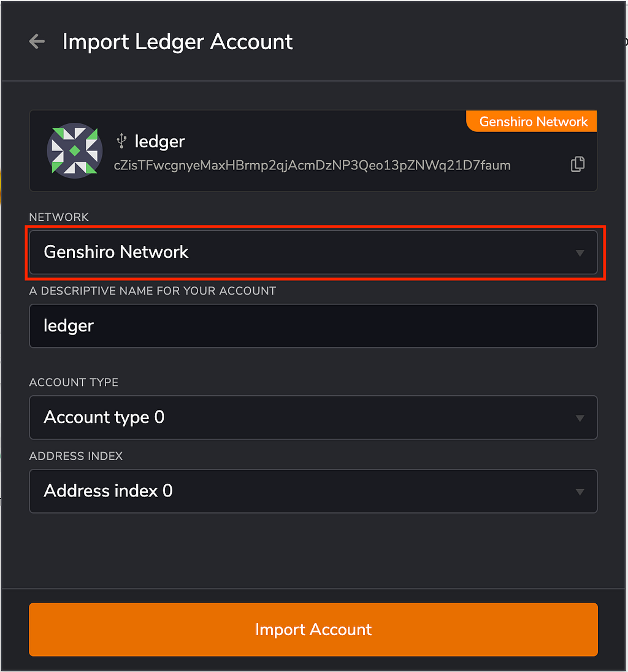Click the account address text string
Viewport: 628px width, 672px height.
(x=312, y=165)
